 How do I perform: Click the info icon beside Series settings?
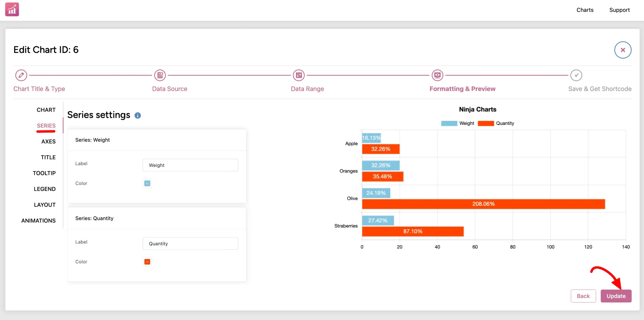coord(138,116)
